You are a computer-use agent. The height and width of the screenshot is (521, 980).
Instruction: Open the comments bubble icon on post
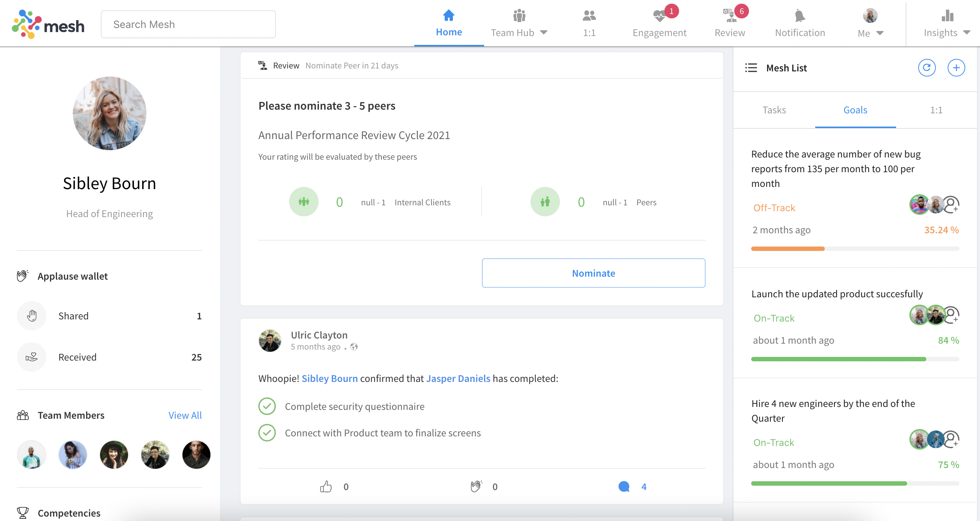click(624, 486)
